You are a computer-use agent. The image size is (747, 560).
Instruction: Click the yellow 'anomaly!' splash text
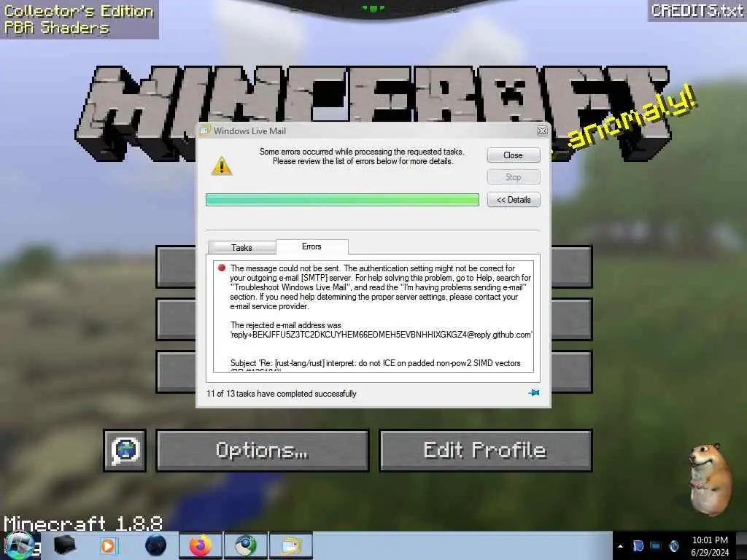coord(632,117)
